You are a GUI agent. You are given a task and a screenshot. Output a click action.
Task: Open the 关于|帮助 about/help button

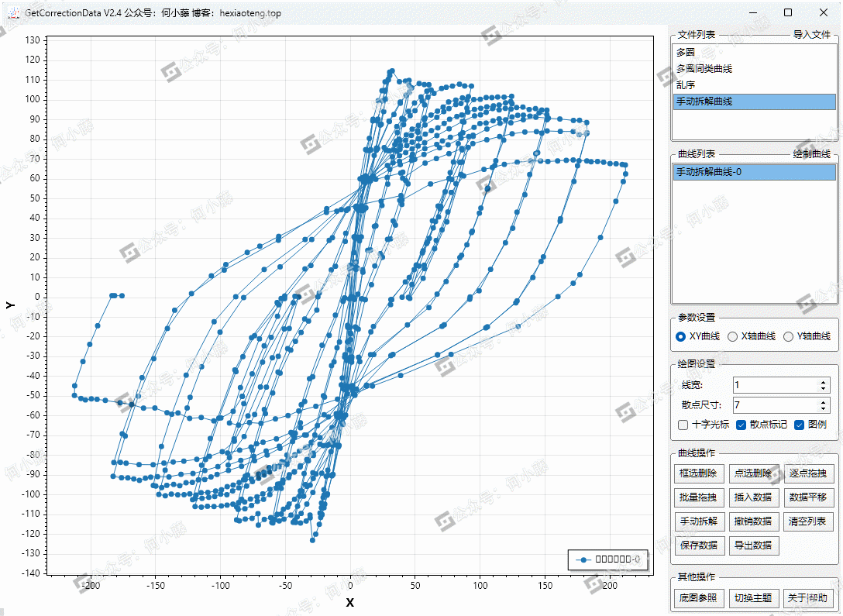(807, 598)
